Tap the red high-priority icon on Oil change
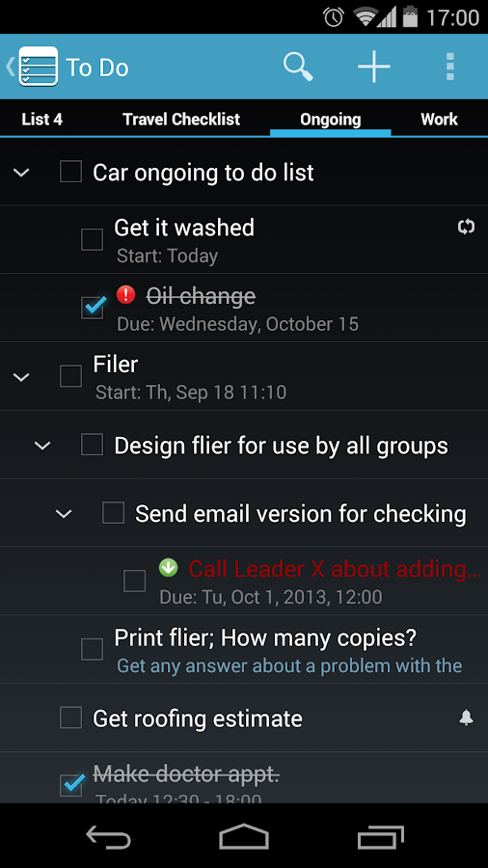Screen dimensions: 488x868 [x=125, y=294]
